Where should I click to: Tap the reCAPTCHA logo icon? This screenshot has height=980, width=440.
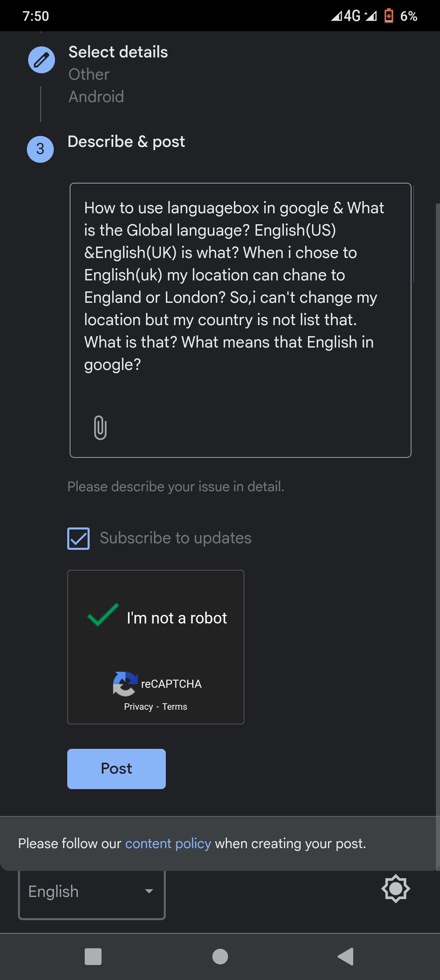[x=125, y=684]
